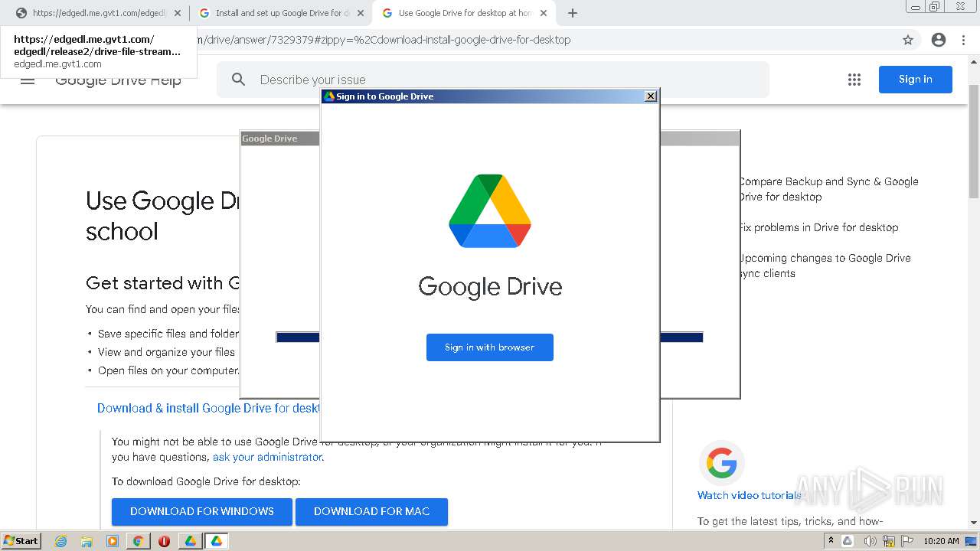The width and height of the screenshot is (980, 551).
Task: Launch Internet Explorer from the taskbar
Action: coord(60,541)
